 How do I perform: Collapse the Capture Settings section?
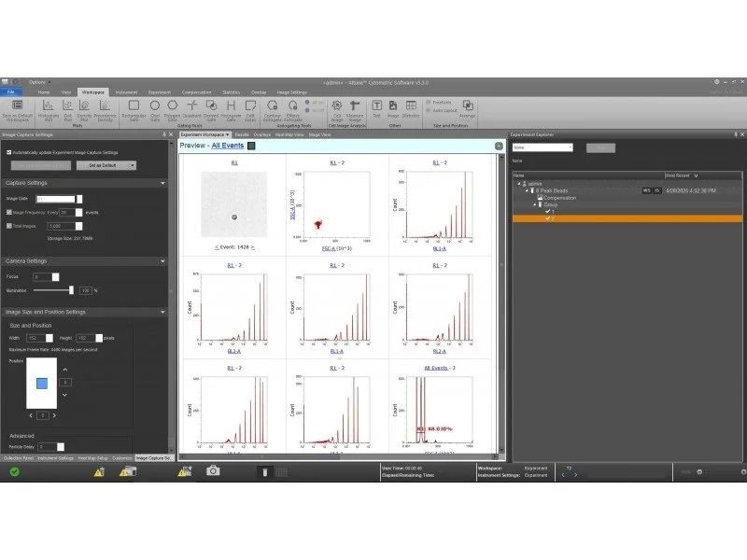click(x=164, y=183)
